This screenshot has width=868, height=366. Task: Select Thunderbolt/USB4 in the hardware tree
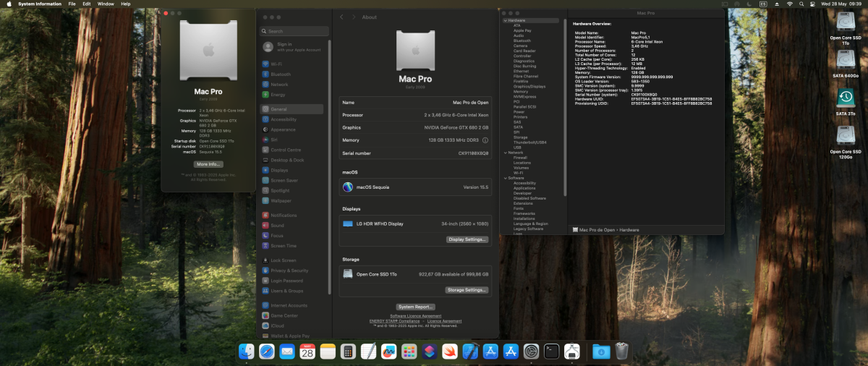coord(530,142)
